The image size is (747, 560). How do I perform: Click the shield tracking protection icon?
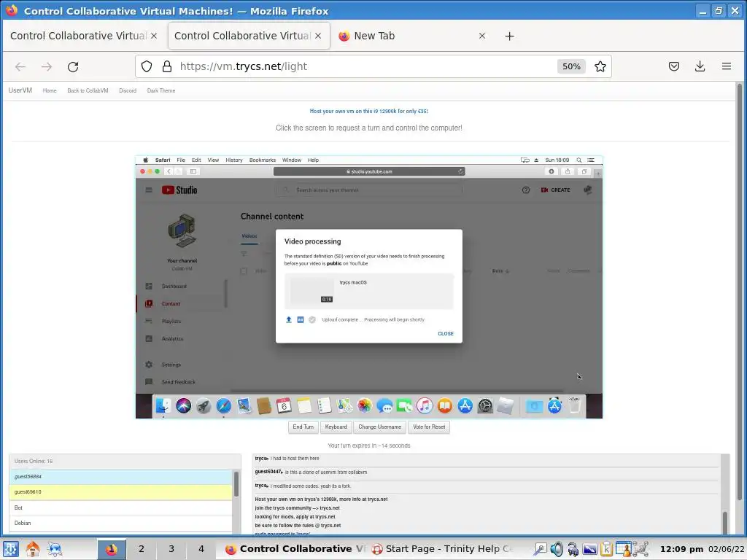tap(147, 66)
